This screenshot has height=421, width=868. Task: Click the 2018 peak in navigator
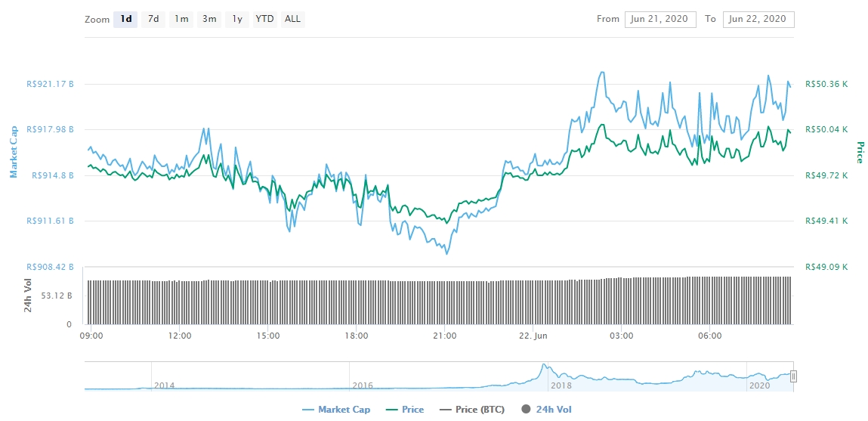coord(544,366)
